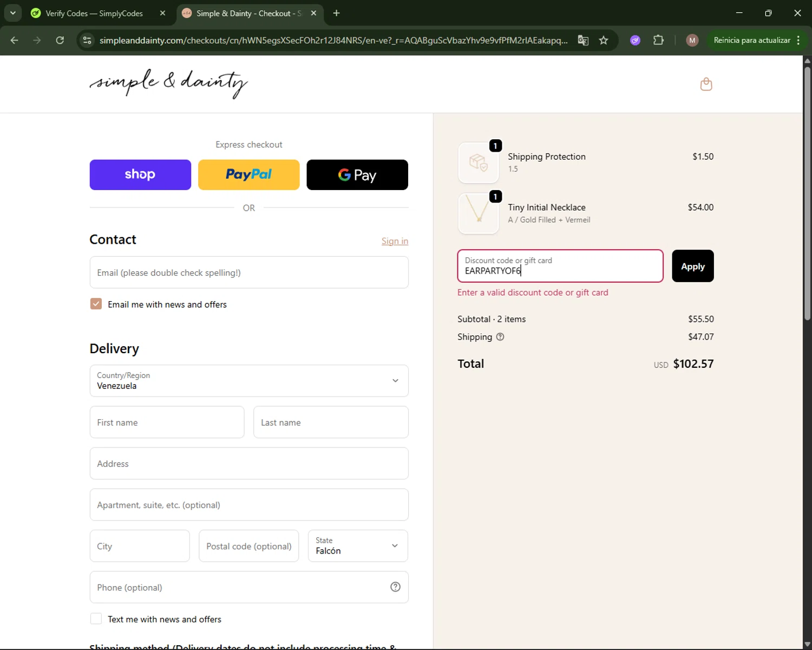Viewport: 812px width, 650px height.
Task: Close the Verify Codes SimplyCodes tab
Action: click(162, 13)
